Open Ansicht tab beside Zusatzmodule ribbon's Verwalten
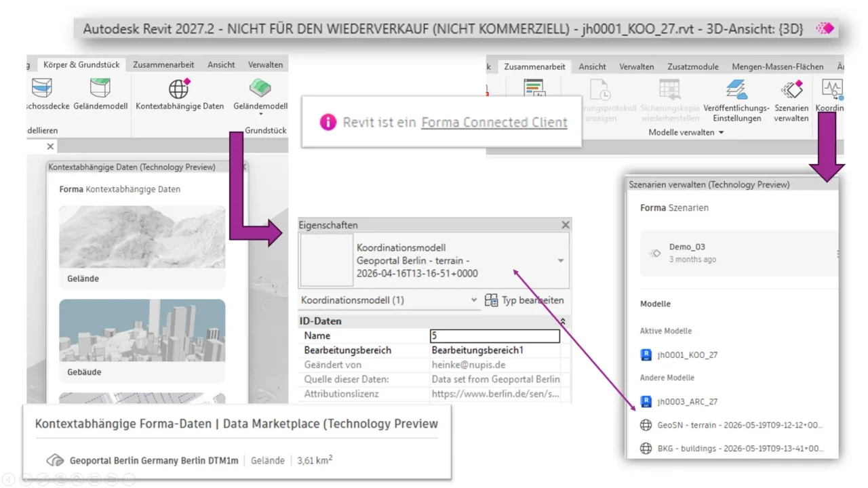This screenshot has width=868, height=488. (x=592, y=66)
